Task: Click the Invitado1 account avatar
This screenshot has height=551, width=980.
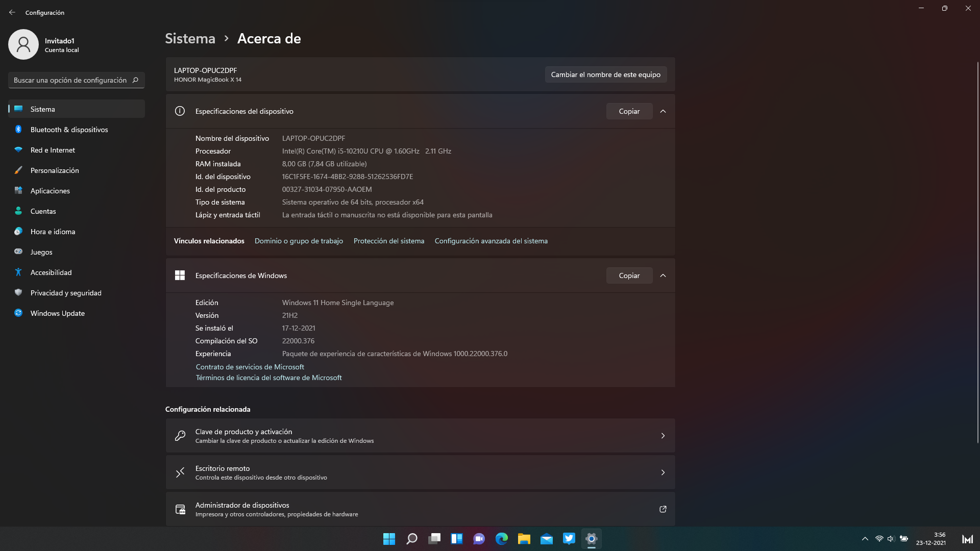Action: pyautogui.click(x=23, y=44)
